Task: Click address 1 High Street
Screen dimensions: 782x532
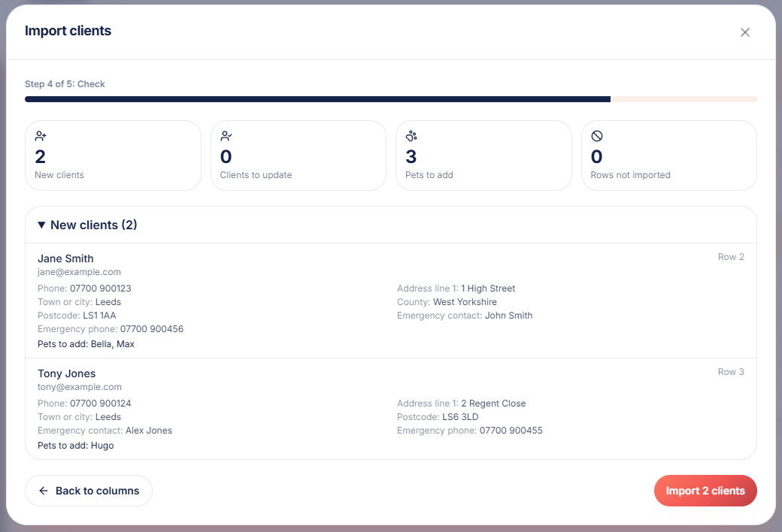Action: point(488,289)
